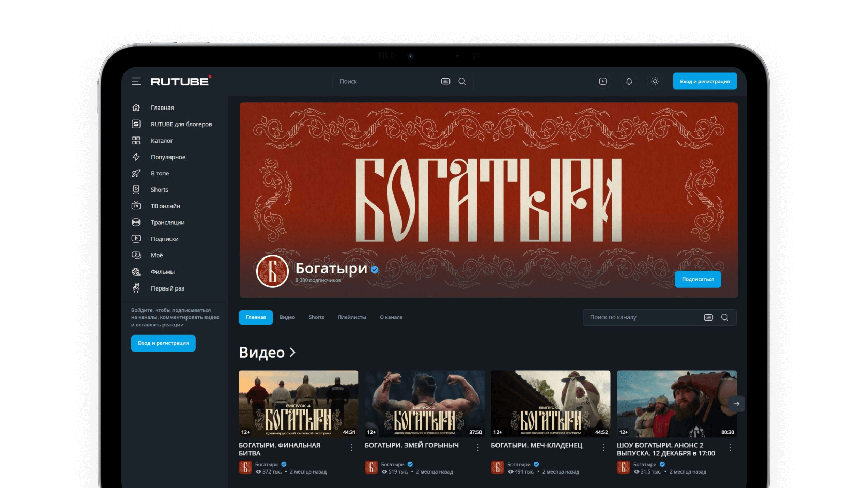Click the magnifier icon in top search
This screenshot has height=488, width=868.
462,81
